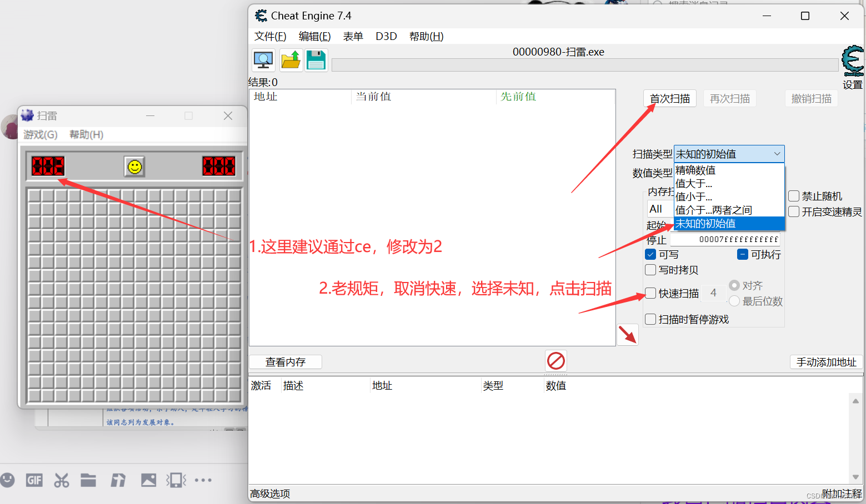Click the music note icon in chat toolbar

118,480
